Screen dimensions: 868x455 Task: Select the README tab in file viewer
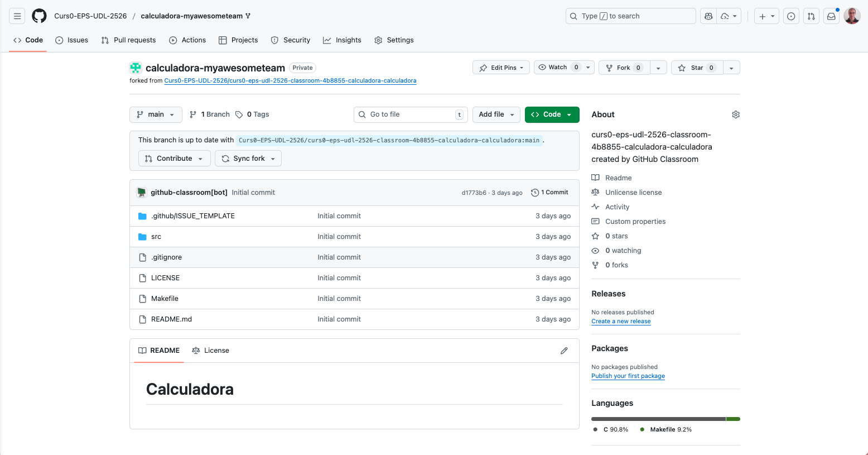pos(159,351)
